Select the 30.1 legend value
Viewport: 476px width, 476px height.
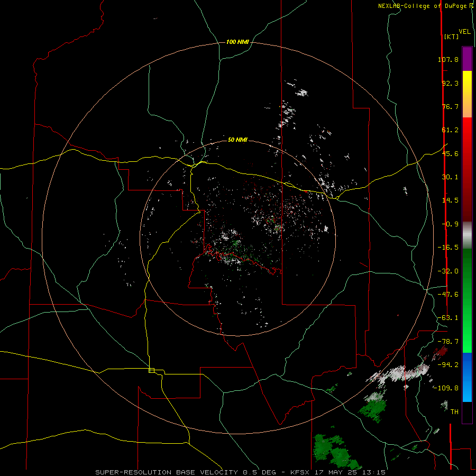[x=450, y=177]
